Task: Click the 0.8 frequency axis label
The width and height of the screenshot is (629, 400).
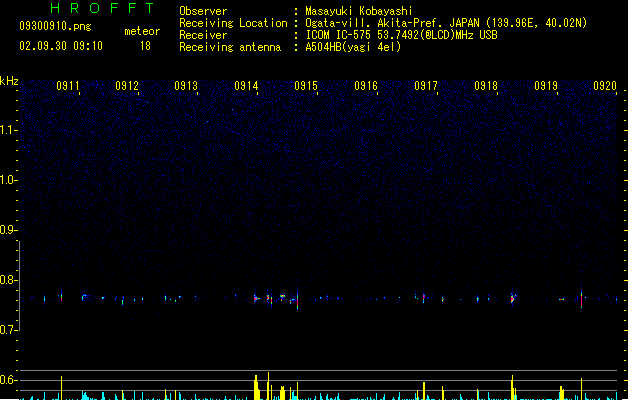Action: 8,280
